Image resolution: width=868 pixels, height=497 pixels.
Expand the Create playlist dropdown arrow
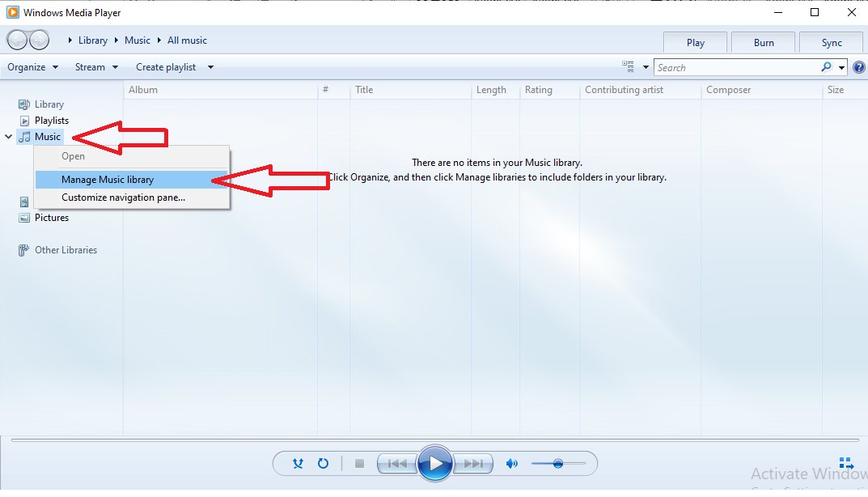tap(210, 67)
